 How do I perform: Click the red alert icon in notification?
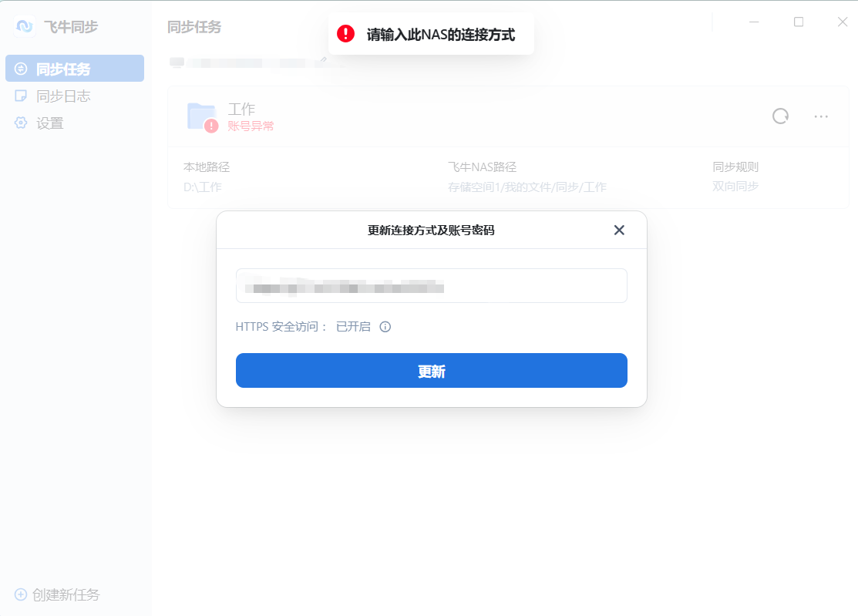coord(345,34)
